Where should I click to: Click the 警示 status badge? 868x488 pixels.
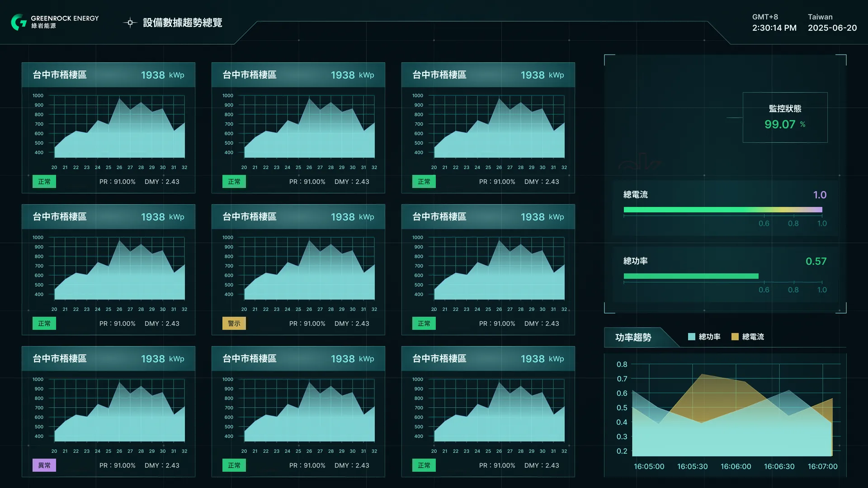pyautogui.click(x=234, y=324)
